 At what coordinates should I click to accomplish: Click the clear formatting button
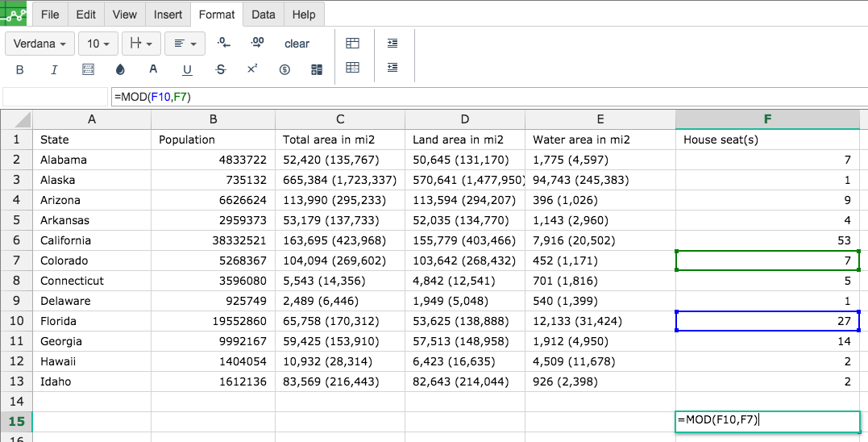297,44
